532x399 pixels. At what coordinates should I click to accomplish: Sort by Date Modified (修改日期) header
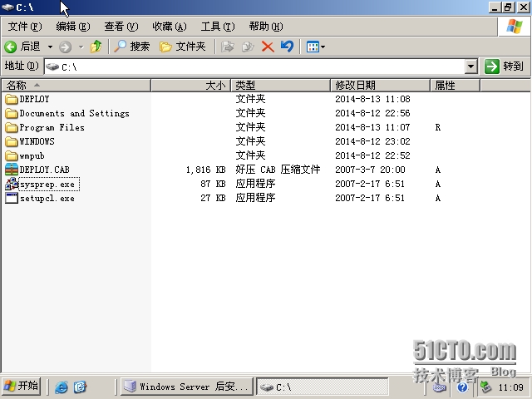coord(380,85)
